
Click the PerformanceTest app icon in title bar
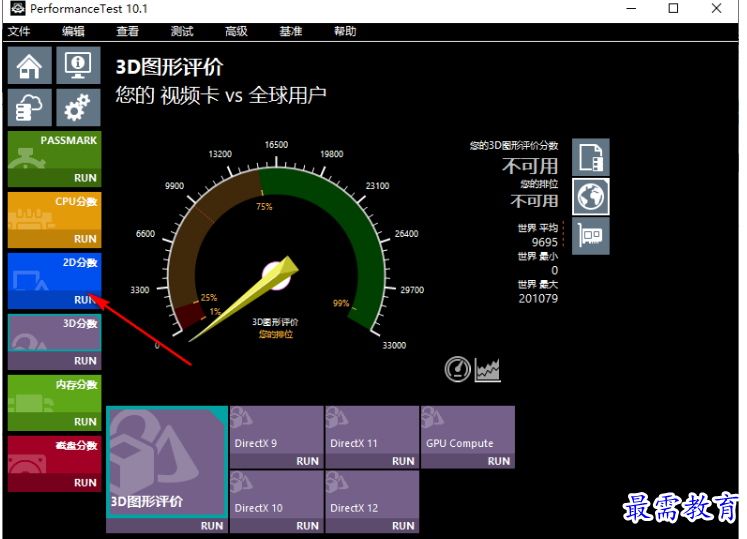click(17, 8)
